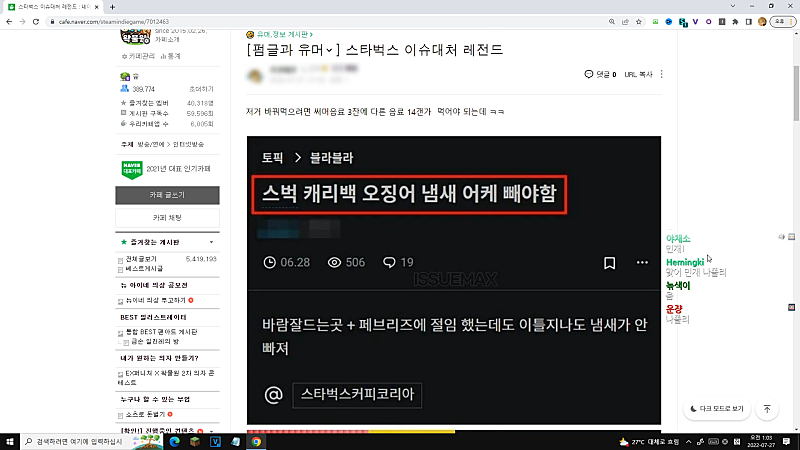Collapse the 즐겨찾는 게시판 favorites section
The width and height of the screenshot is (800, 450).
tap(211, 242)
